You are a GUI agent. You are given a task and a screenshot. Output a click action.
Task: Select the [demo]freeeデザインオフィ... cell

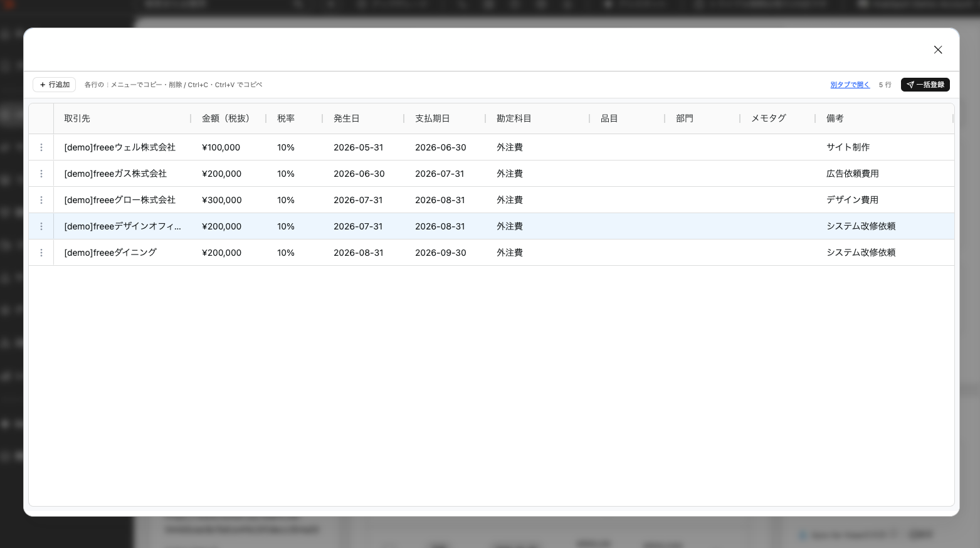tap(122, 226)
